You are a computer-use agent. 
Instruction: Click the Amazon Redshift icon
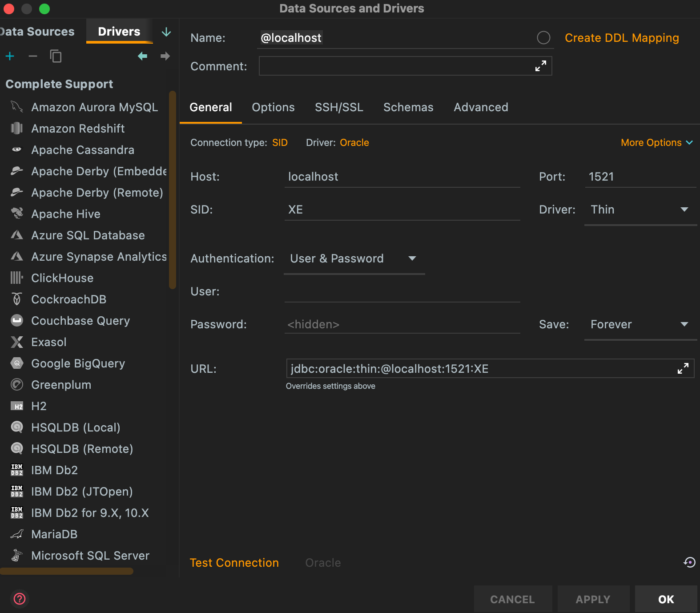(17, 128)
